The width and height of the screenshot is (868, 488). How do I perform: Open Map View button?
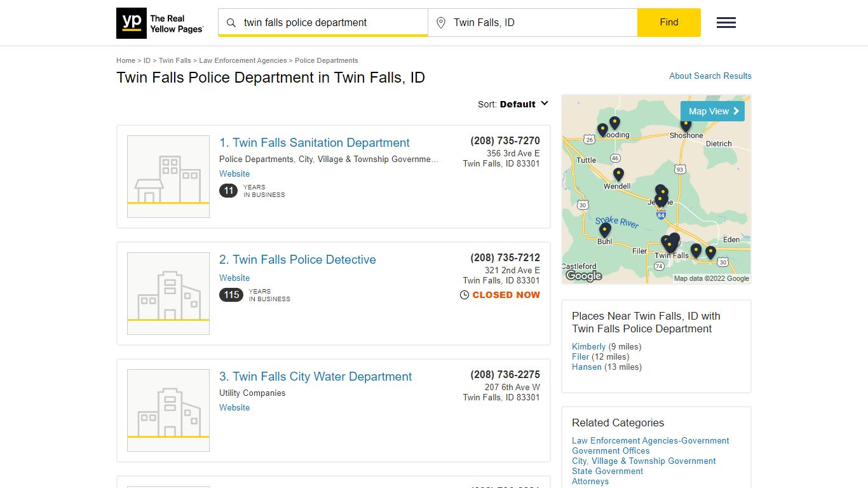coord(712,111)
